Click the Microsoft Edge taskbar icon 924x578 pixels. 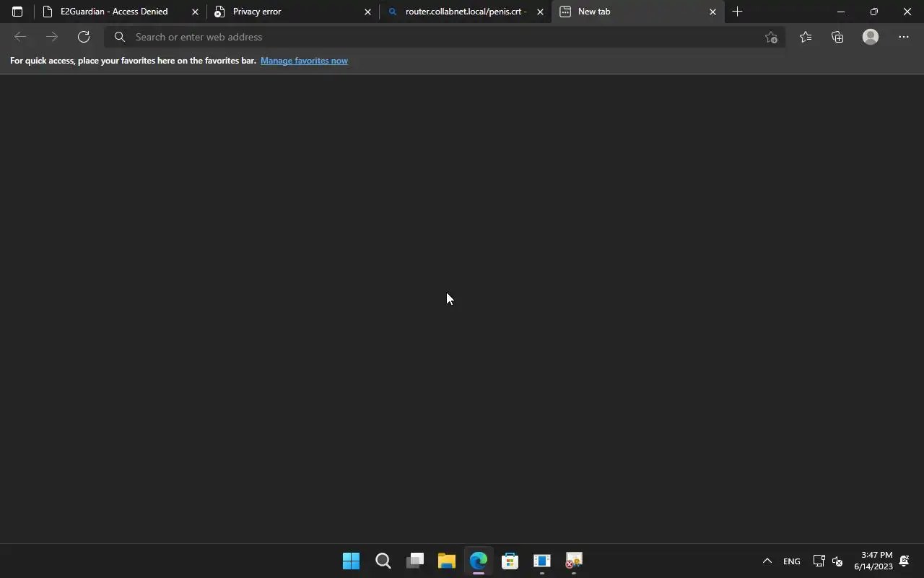(479, 561)
